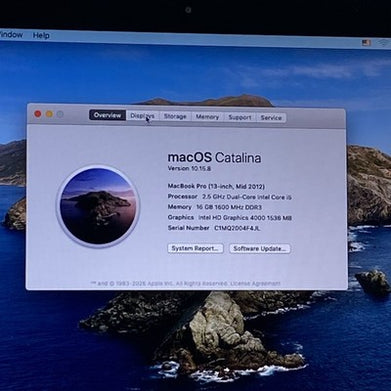Go to the Memory tab

pos(207,117)
